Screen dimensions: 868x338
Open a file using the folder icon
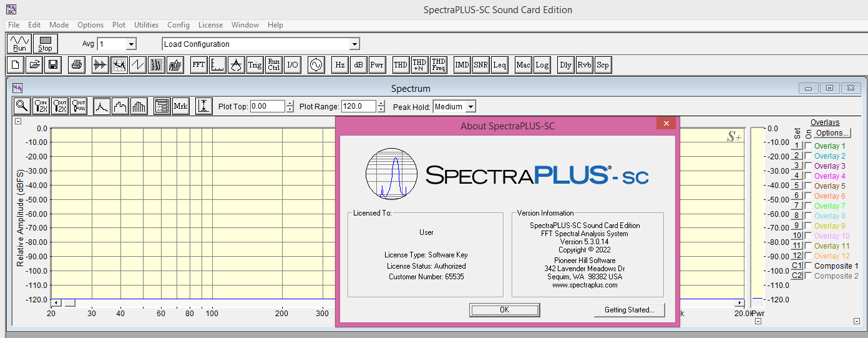pos(34,64)
